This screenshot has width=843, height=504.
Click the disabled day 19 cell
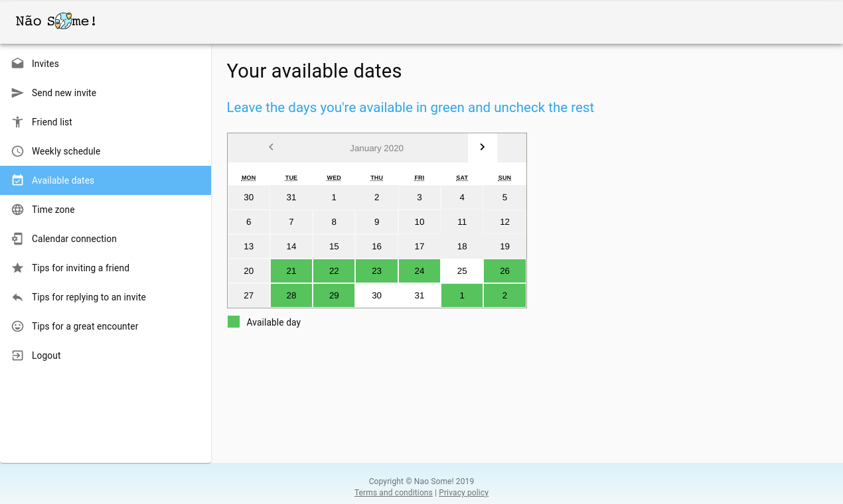504,246
